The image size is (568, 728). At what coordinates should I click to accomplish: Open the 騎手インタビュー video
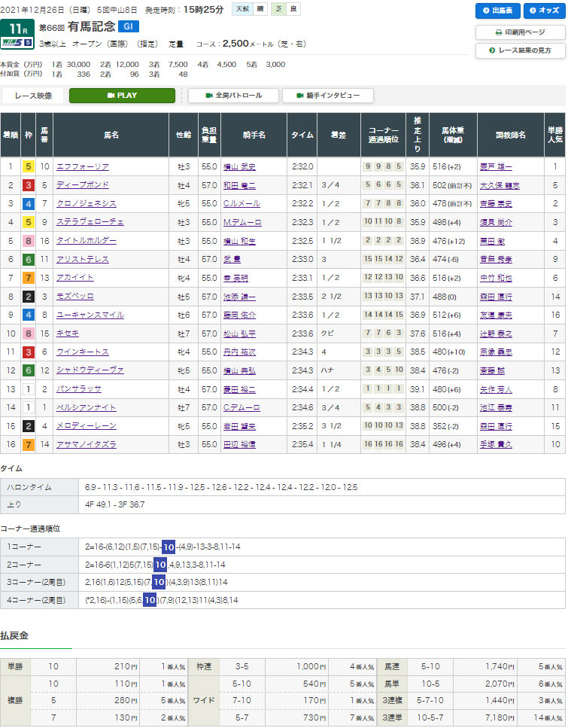[x=328, y=96]
